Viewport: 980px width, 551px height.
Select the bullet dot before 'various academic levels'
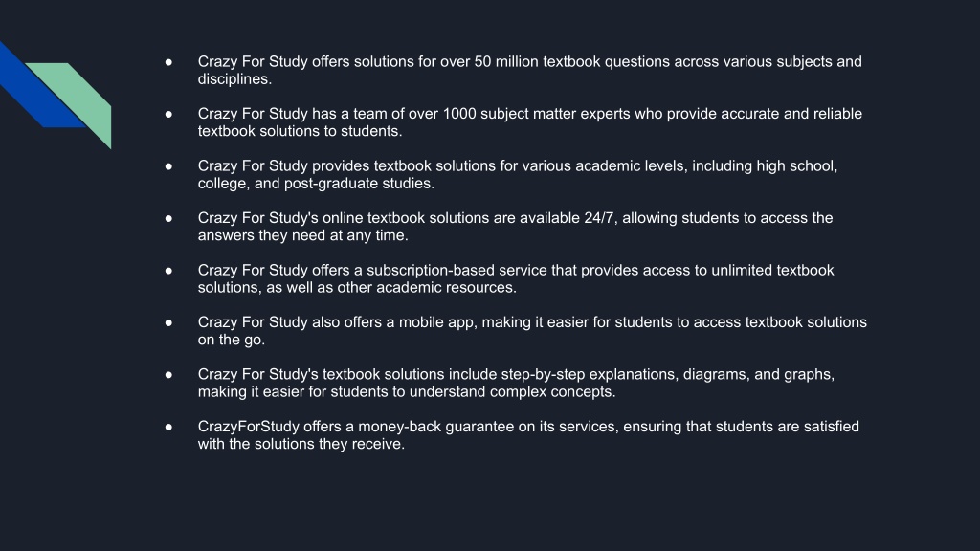pos(168,166)
